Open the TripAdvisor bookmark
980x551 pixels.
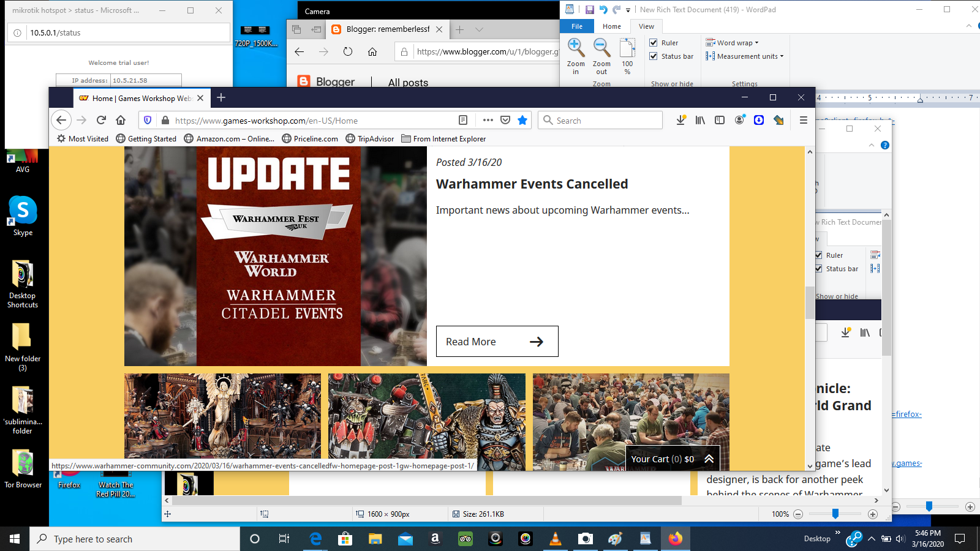(x=370, y=139)
